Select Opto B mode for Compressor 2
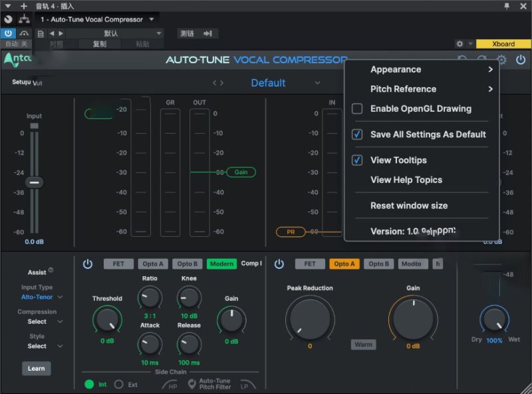Viewport: 532px width, 394px height. click(x=378, y=264)
